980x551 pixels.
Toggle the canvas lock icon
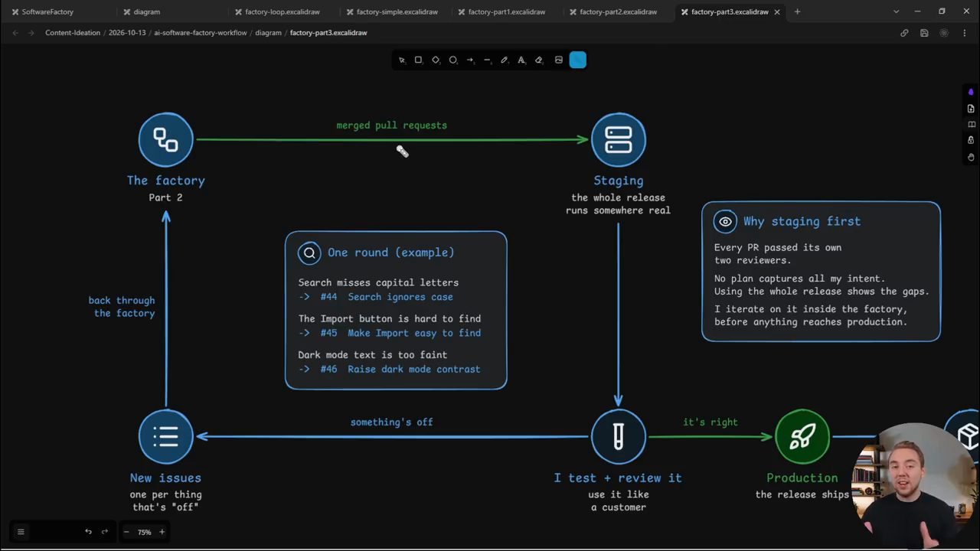971,141
